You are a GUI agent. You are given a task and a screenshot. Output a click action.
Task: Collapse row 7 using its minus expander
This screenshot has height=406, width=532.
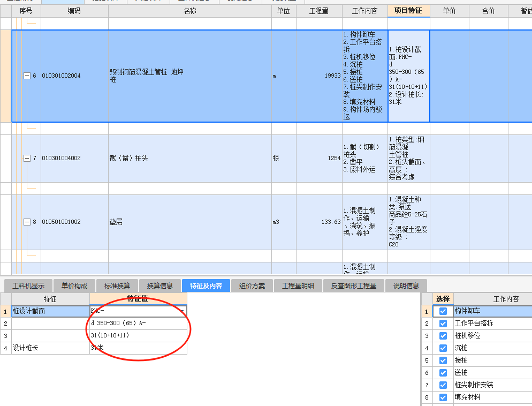coord(27,158)
